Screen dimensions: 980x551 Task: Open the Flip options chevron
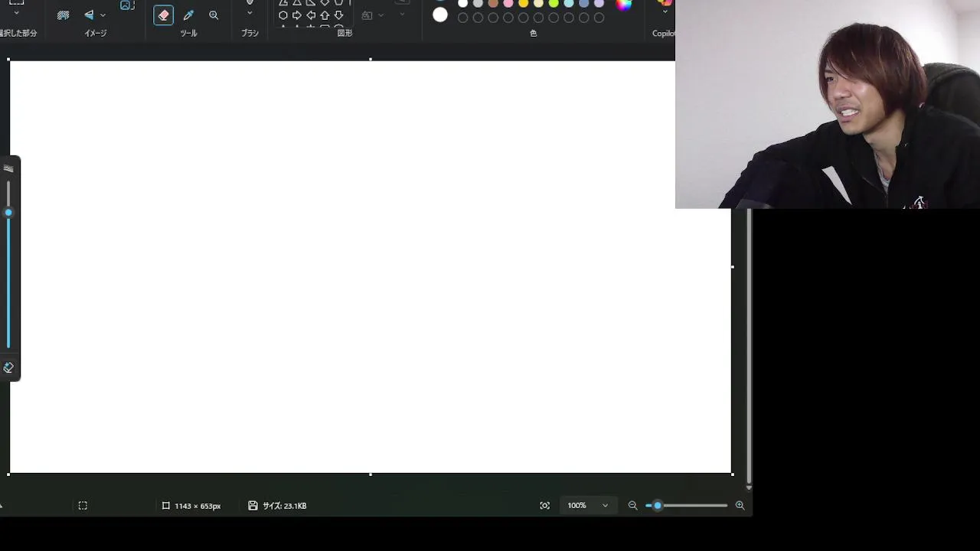point(103,15)
